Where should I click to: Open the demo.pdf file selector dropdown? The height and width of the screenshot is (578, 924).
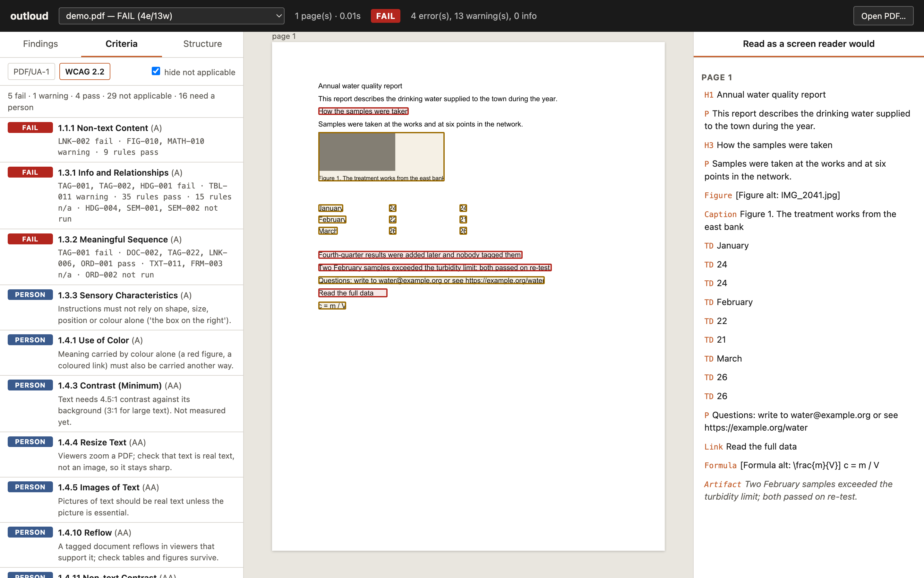pos(171,16)
